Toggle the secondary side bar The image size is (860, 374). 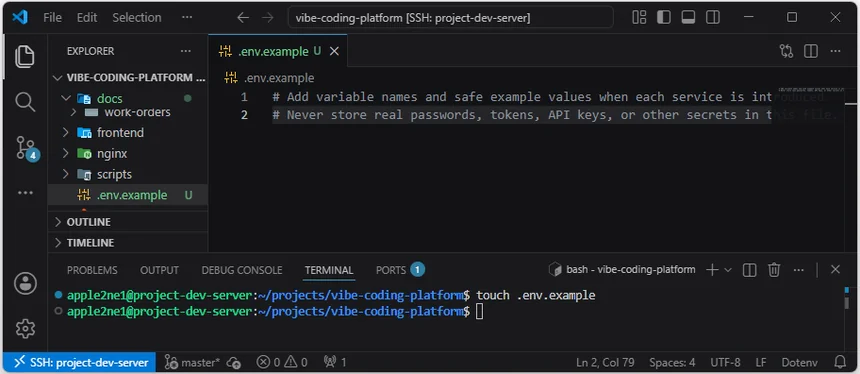[713, 18]
